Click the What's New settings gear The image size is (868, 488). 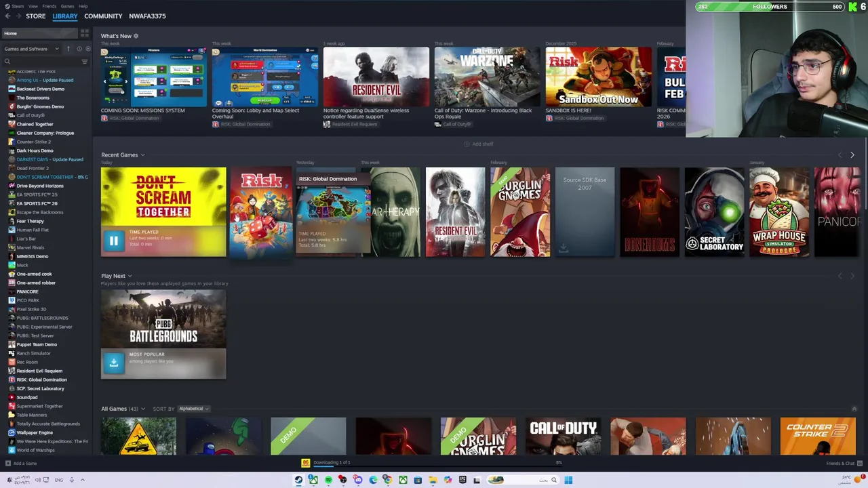(136, 36)
